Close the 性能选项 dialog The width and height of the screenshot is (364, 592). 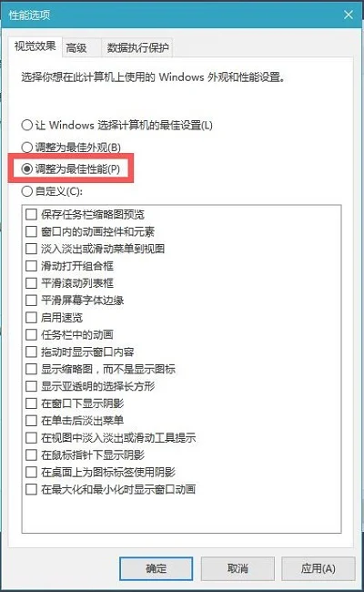pos(349,15)
